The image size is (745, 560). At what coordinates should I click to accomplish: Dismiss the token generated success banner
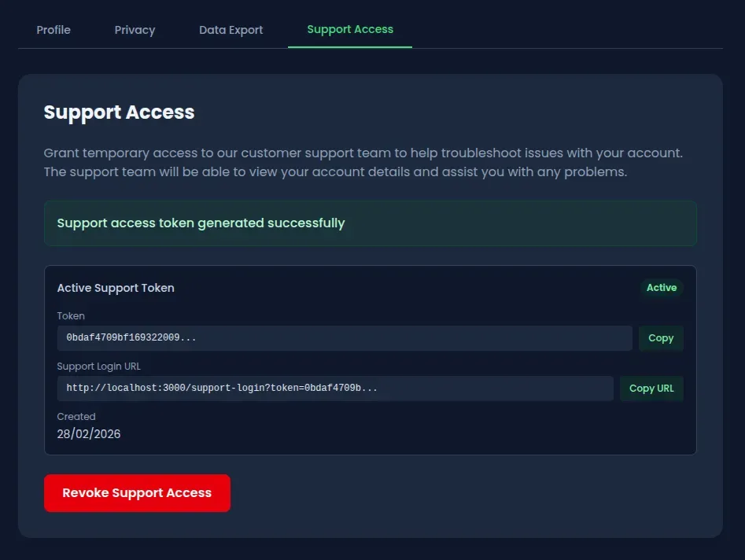[371, 223]
